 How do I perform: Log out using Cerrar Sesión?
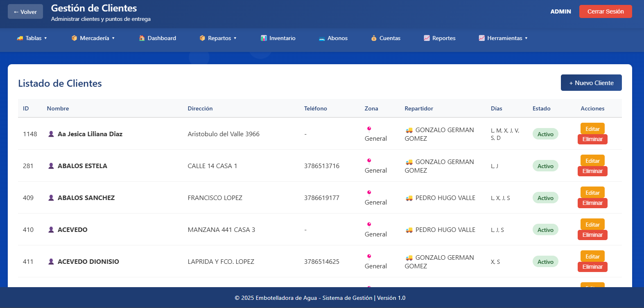pyautogui.click(x=606, y=11)
